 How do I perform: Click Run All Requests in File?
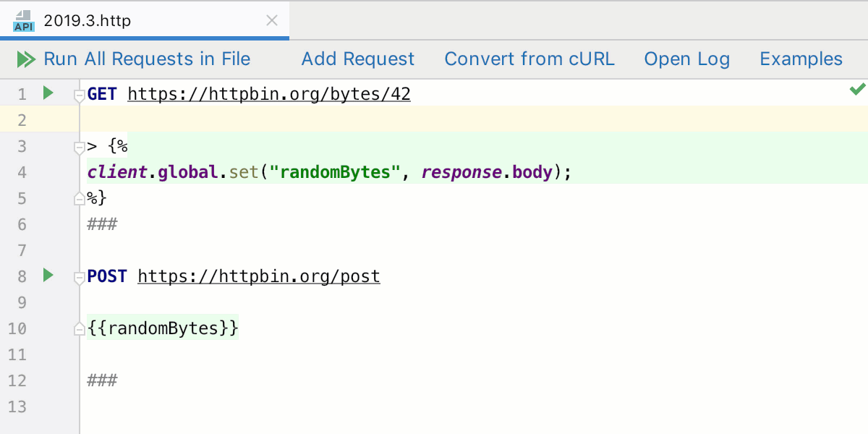pos(147,59)
